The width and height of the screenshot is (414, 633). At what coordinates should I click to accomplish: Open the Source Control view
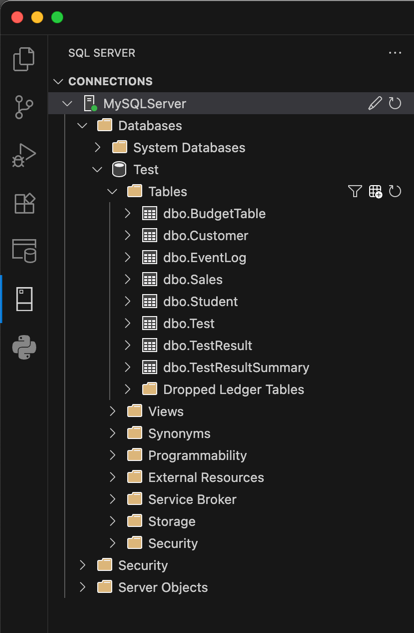24,107
